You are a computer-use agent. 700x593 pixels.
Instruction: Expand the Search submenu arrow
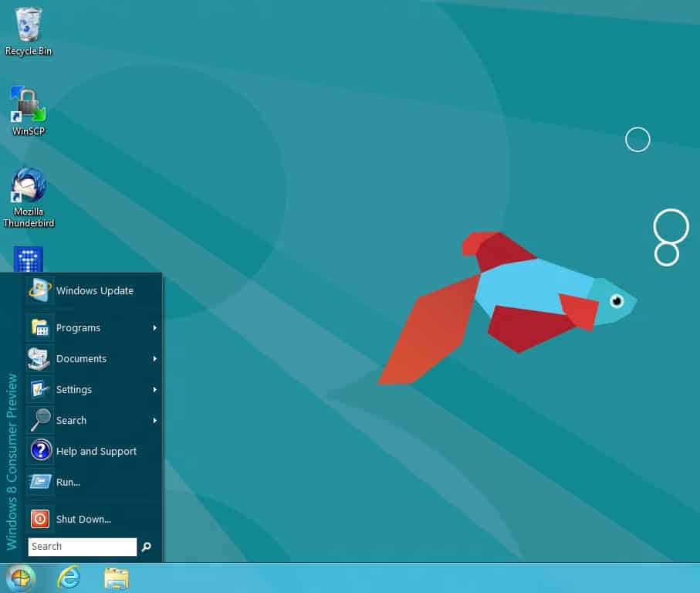point(155,421)
